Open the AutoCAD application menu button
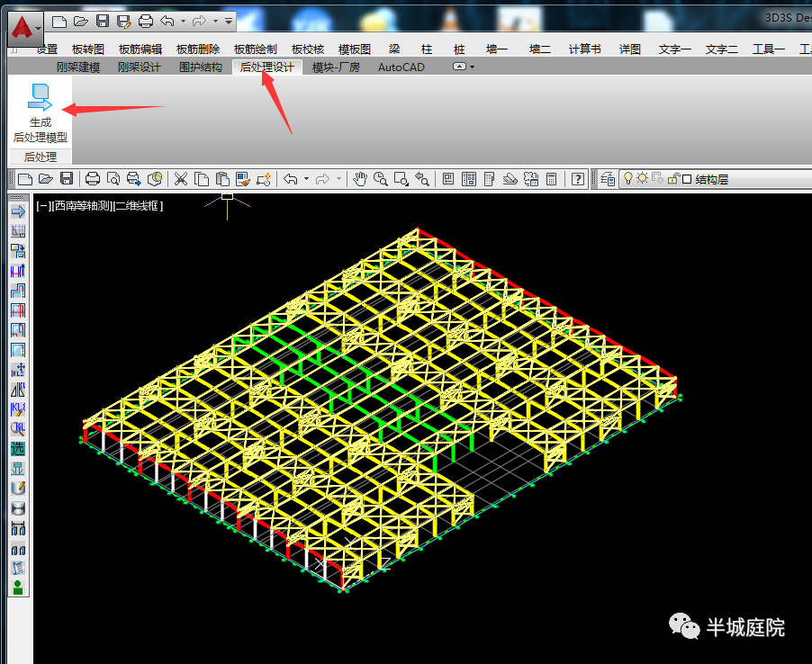 (25, 27)
